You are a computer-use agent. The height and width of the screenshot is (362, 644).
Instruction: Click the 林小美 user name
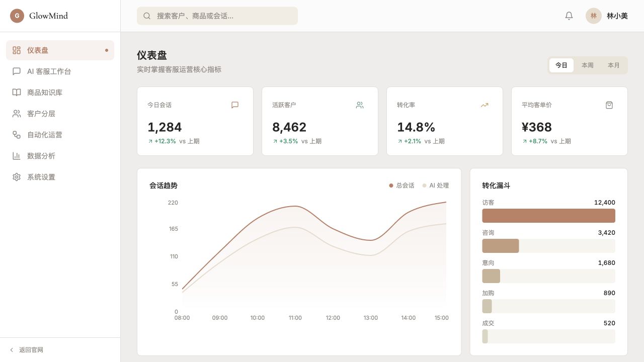pyautogui.click(x=617, y=16)
